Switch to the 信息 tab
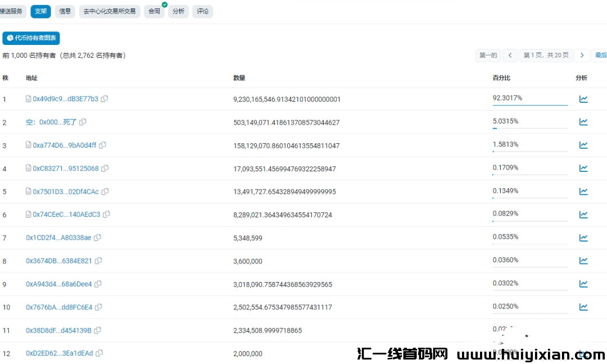This screenshot has width=607, height=364. (x=65, y=11)
